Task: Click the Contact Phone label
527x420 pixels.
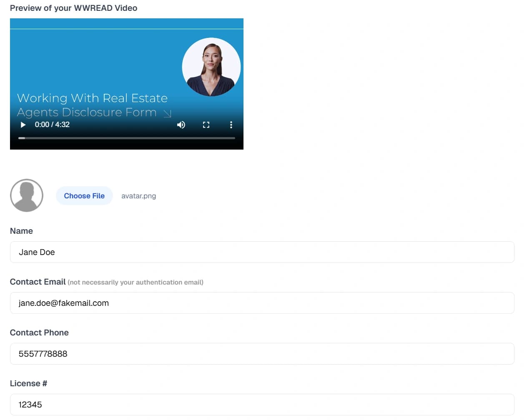Action: click(x=39, y=332)
